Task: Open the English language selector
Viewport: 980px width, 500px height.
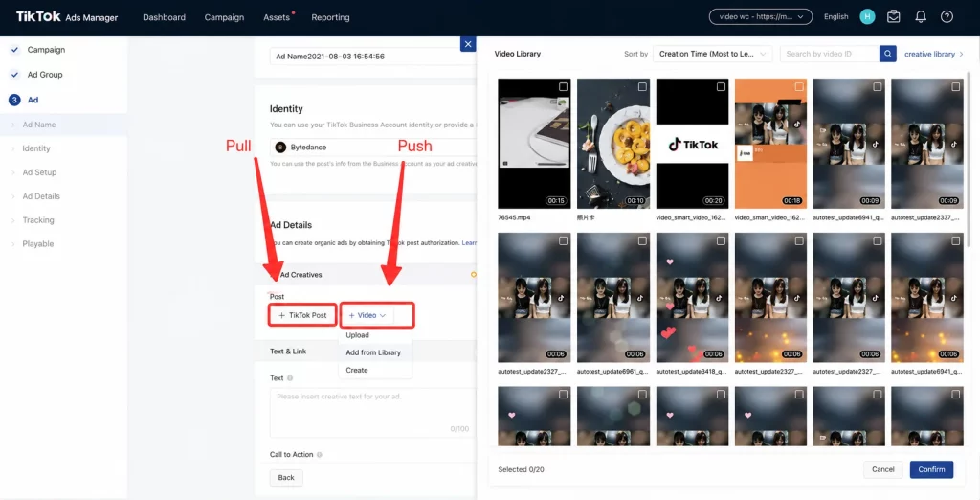Action: [x=835, y=17]
